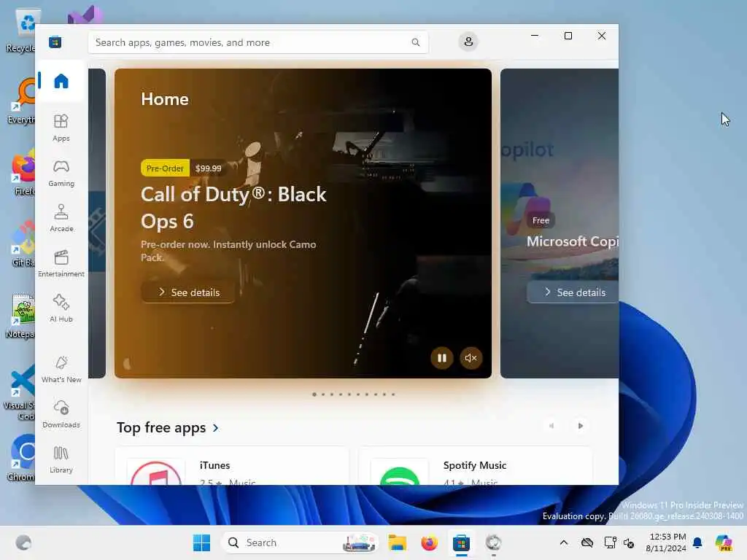Image resolution: width=747 pixels, height=560 pixels.
Task: Show hidden system tray icons
Action: [564, 542]
